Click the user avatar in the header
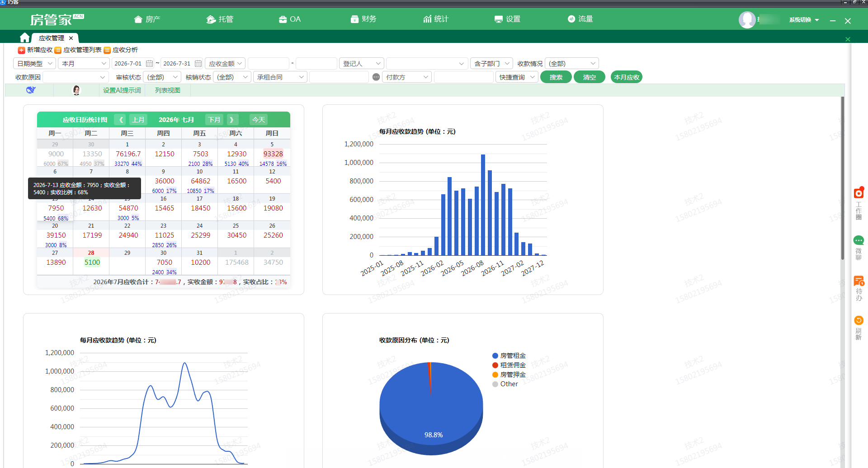This screenshot has width=868, height=468. tap(747, 19)
